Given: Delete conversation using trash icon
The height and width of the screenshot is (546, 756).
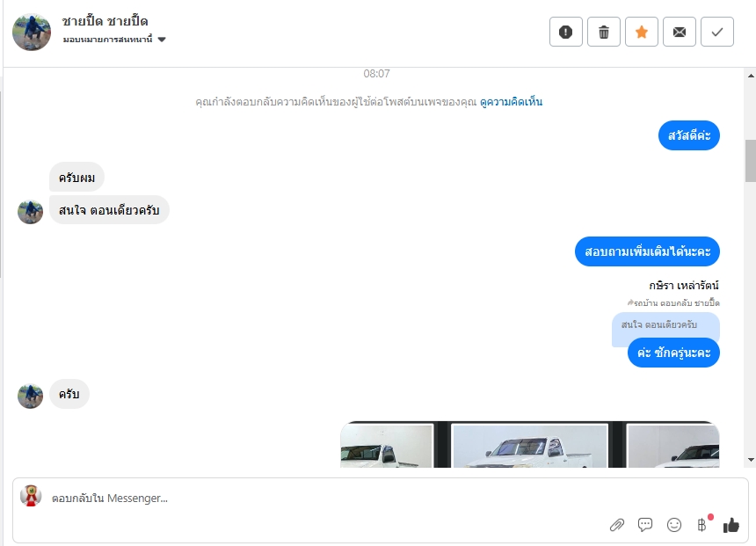Looking at the screenshot, I should coord(604,32).
